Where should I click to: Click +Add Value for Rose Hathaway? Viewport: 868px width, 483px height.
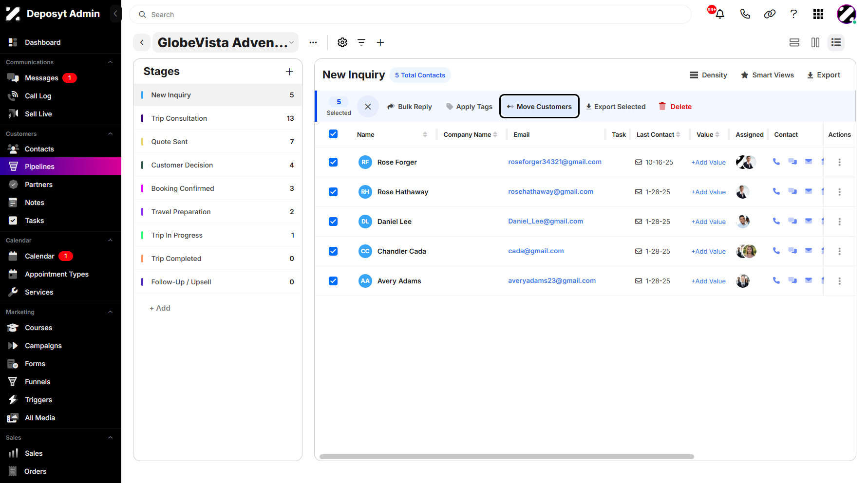pyautogui.click(x=708, y=192)
